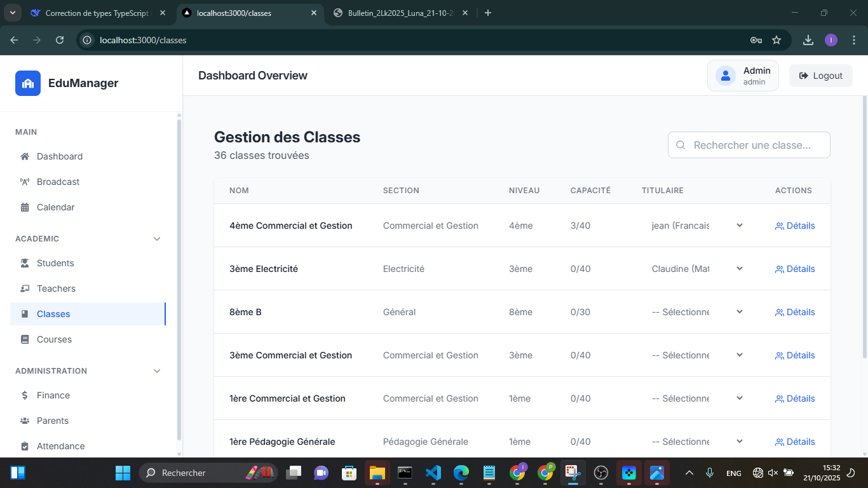The height and width of the screenshot is (488, 868).
Task: Collapse the Academic section chevron
Action: click(x=157, y=239)
